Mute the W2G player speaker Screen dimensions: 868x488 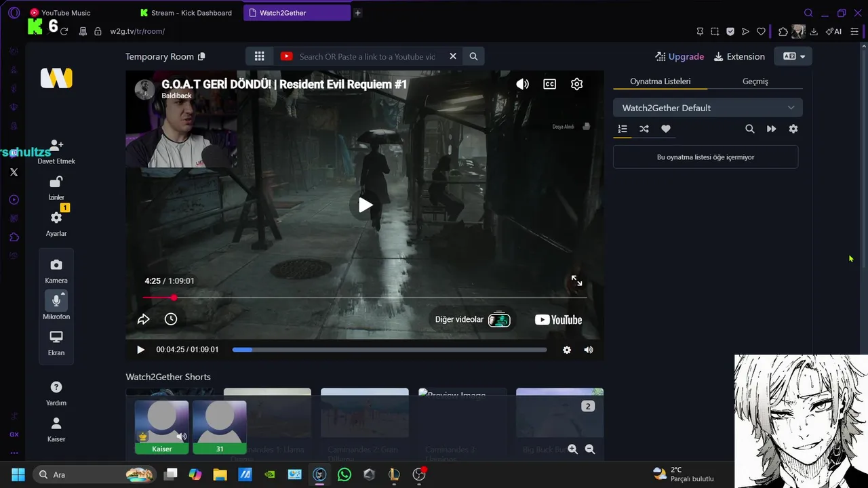589,350
